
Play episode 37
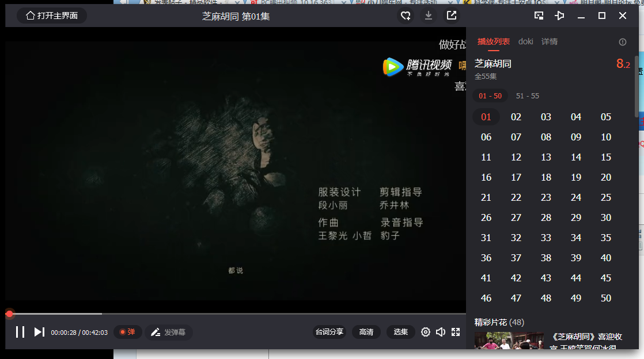(516, 258)
